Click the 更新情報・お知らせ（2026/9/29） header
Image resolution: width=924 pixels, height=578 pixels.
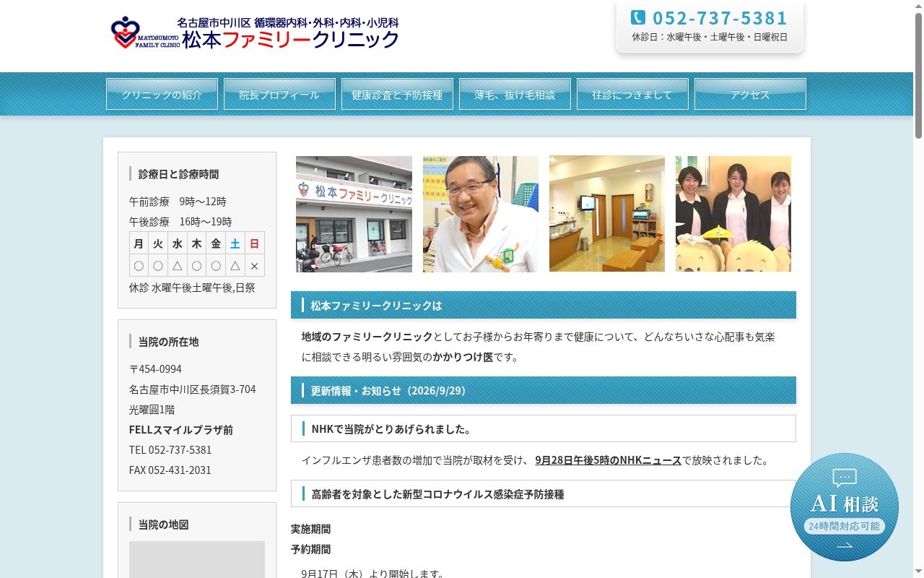[x=544, y=390]
